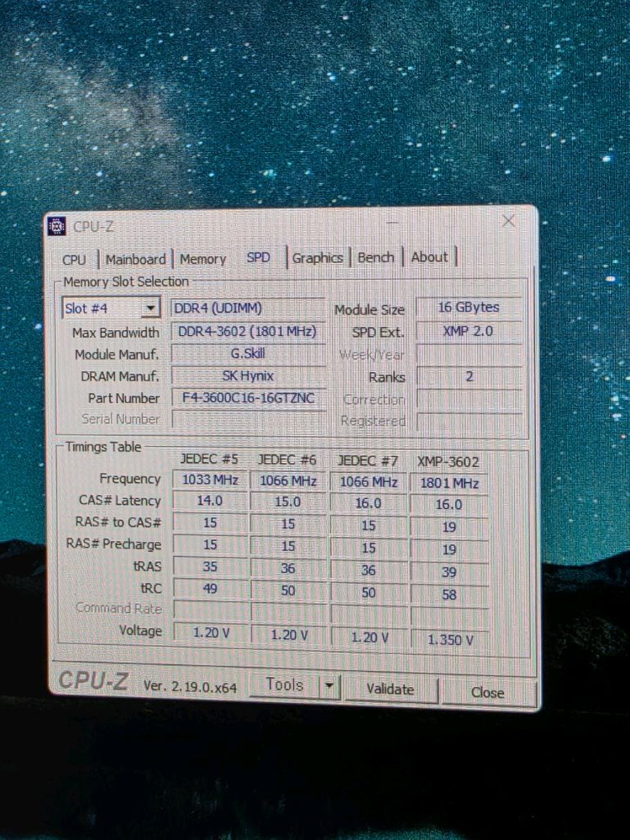Viewport: 630px width, 840px height.
Task: Click the JEDEC #7 column header
Action: [x=368, y=461]
